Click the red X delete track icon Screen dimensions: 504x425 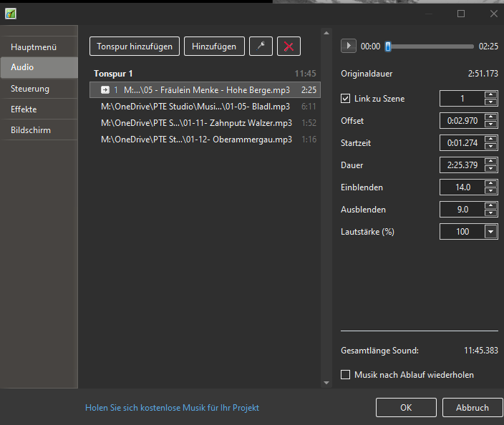point(289,47)
